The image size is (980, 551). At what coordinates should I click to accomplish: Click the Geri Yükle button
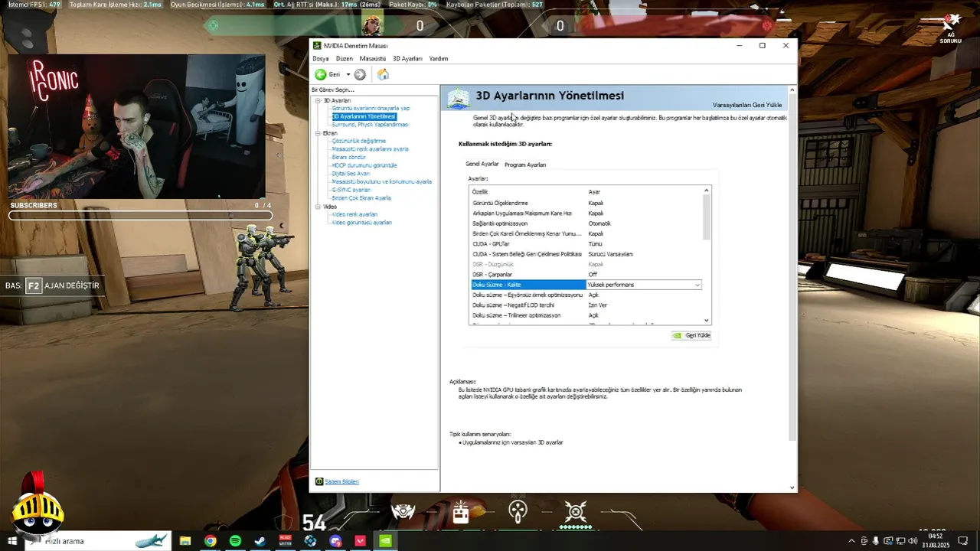click(691, 335)
